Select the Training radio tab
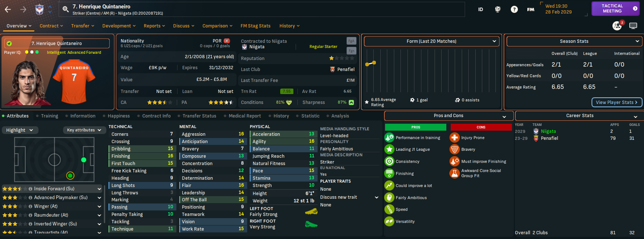The image size is (644, 239). click(x=49, y=116)
